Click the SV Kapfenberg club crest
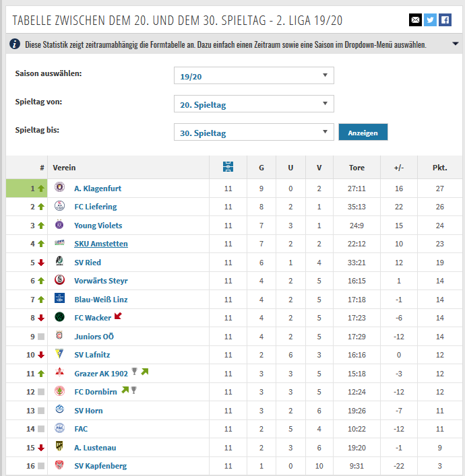Viewport: 465px width, 476px height. pos(59,465)
